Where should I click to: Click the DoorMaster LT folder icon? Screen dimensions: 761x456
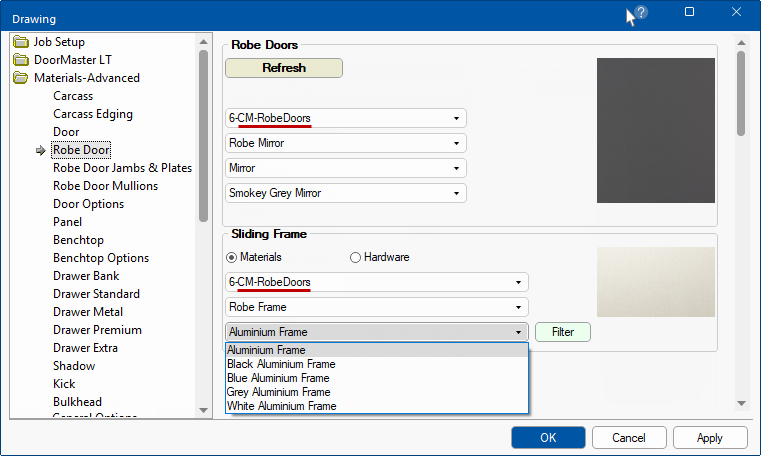(x=21, y=60)
